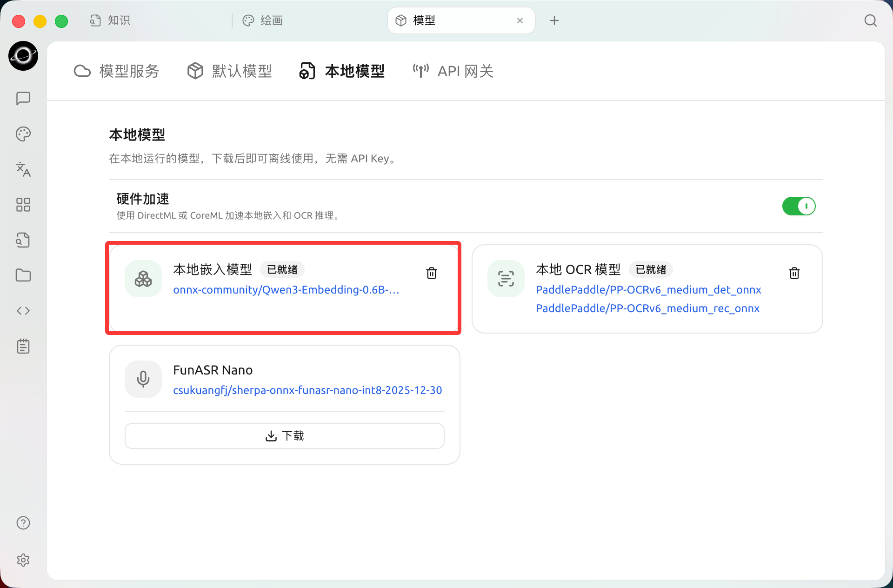Open the translate sidebar icon
The height and width of the screenshot is (588, 893).
click(23, 169)
